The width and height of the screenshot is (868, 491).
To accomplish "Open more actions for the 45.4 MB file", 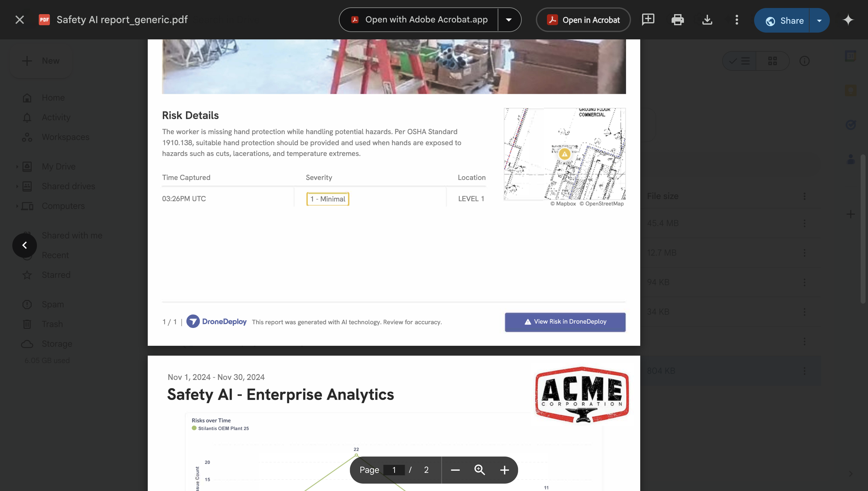I will 805,223.
